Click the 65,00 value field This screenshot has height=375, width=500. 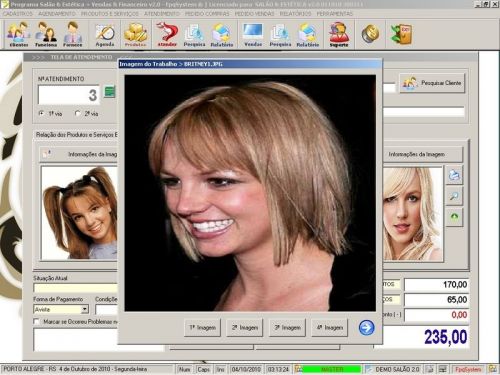tap(436, 300)
